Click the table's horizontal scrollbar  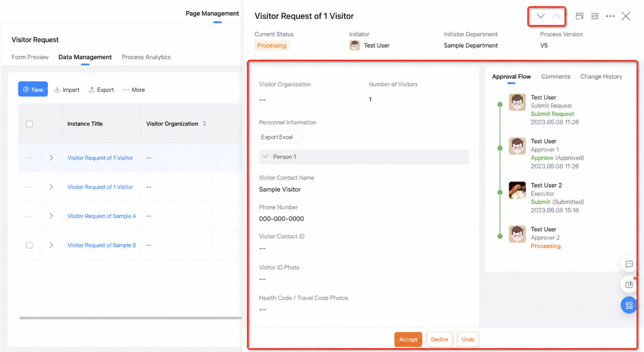(131, 318)
